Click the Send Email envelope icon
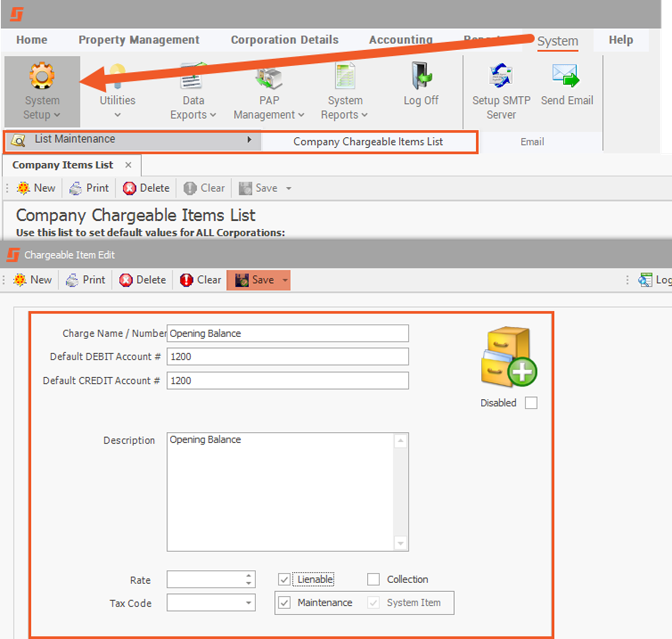Viewport: 672px width, 639px height. pyautogui.click(x=566, y=76)
